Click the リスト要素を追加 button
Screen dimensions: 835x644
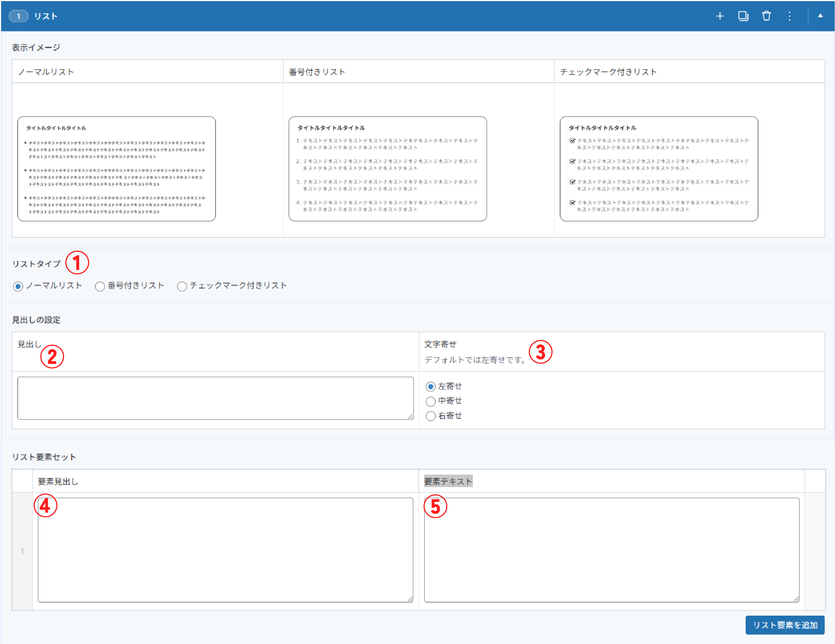[x=785, y=625]
